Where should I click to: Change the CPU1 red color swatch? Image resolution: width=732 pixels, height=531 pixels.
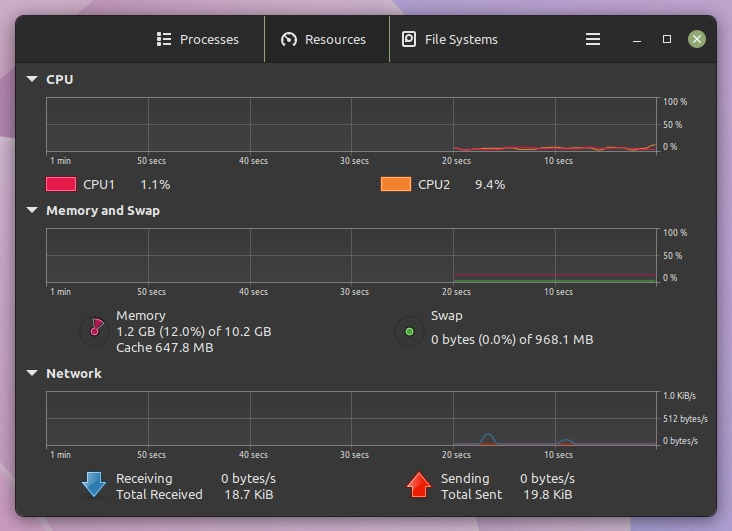61,184
